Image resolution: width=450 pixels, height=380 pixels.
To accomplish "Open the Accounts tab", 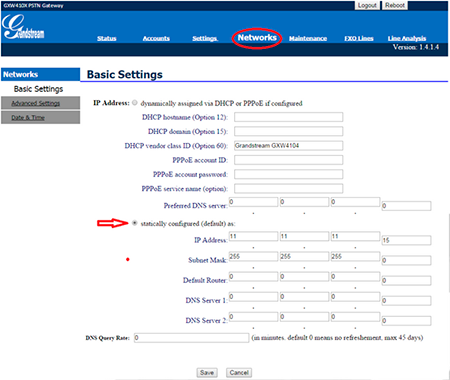I will 156,38.
